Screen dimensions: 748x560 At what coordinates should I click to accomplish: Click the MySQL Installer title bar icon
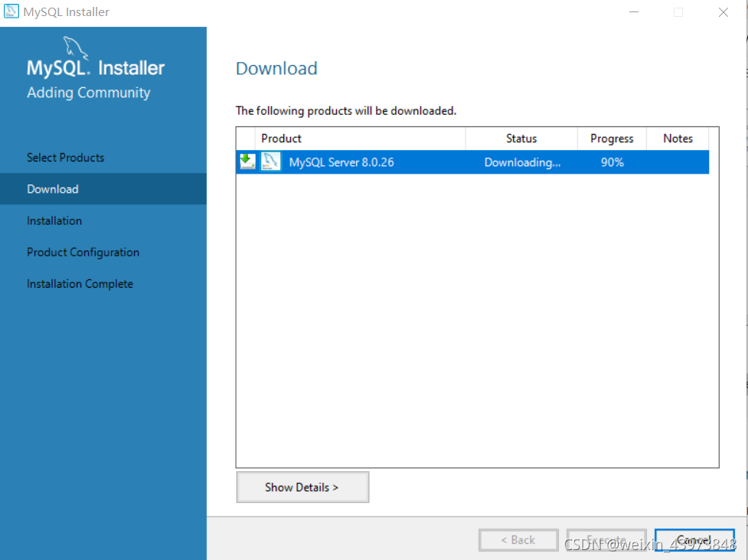pos(11,11)
